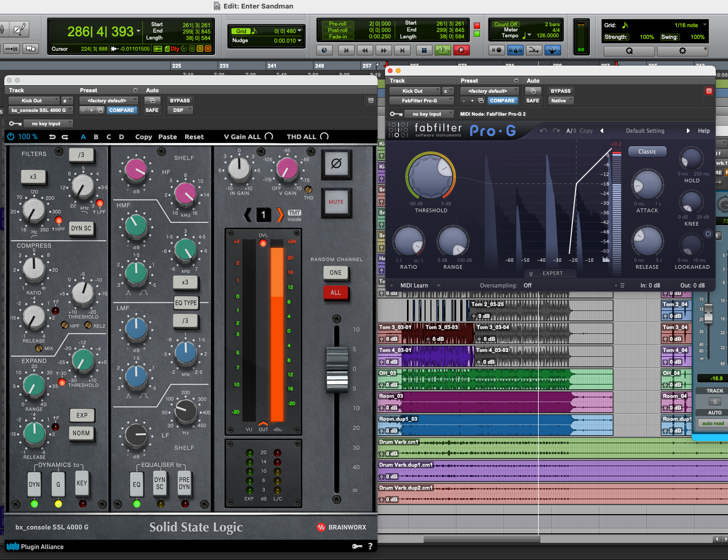Enable the ALL random channel button
The height and width of the screenshot is (560, 728).
[335, 292]
